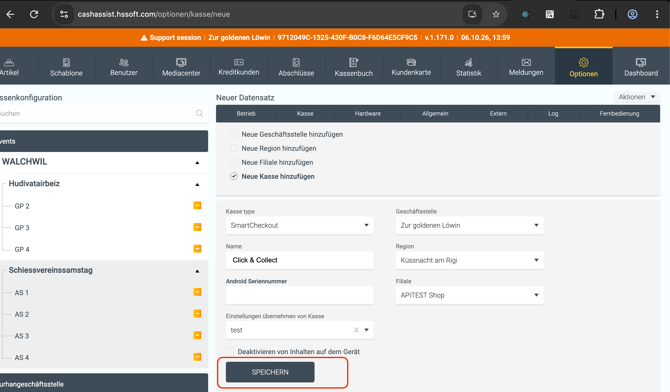670x392 pixels.
Task: Collapse the Hudivatairbeiz branch
Action: coord(197,185)
